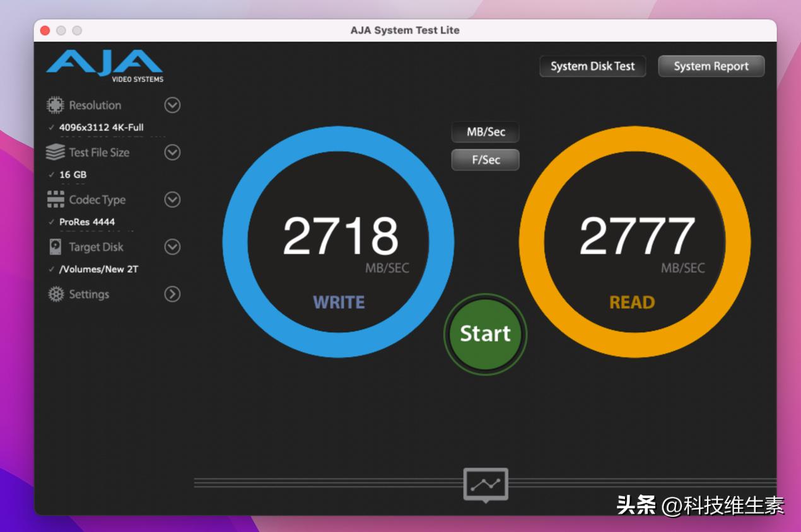Click the AJA Video Systems logo

(103, 64)
